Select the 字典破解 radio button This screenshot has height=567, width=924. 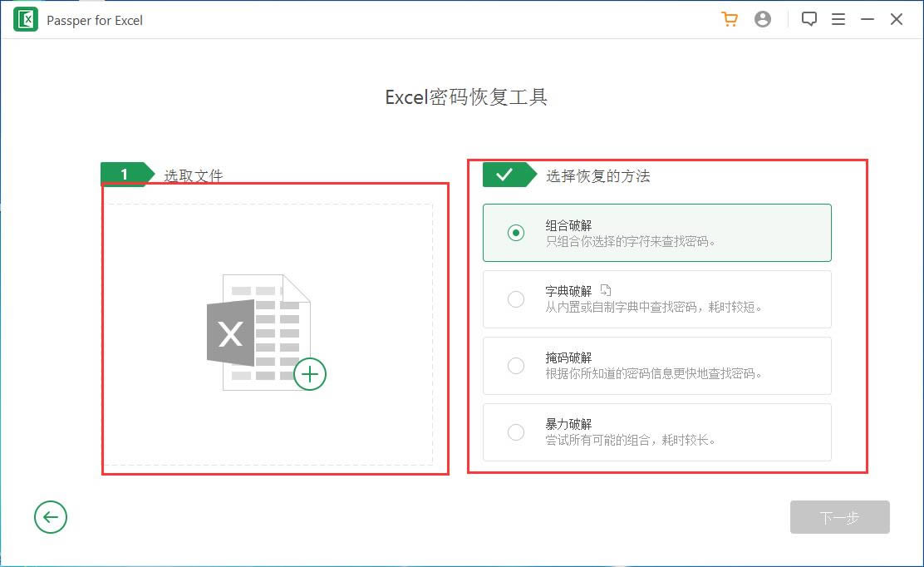click(x=516, y=299)
